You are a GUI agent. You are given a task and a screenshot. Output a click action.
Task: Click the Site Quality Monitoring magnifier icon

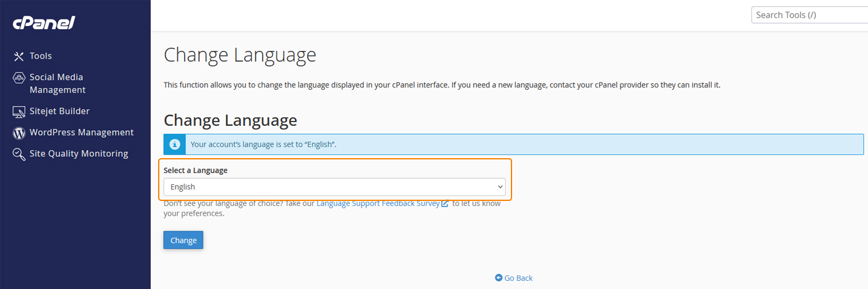point(19,154)
